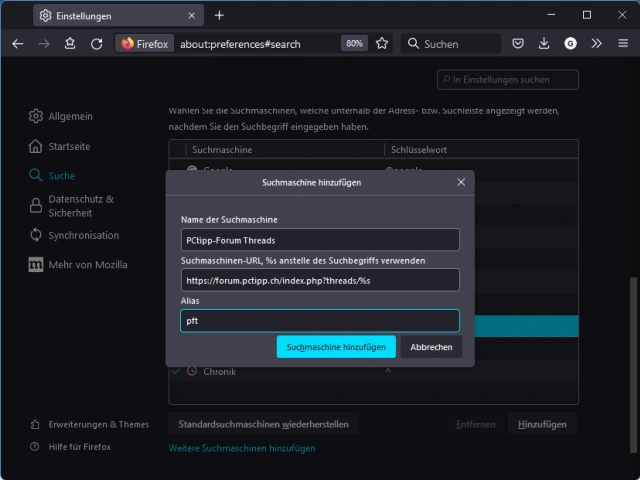Go to Datenschutz & Sicherheit settings

76,206
